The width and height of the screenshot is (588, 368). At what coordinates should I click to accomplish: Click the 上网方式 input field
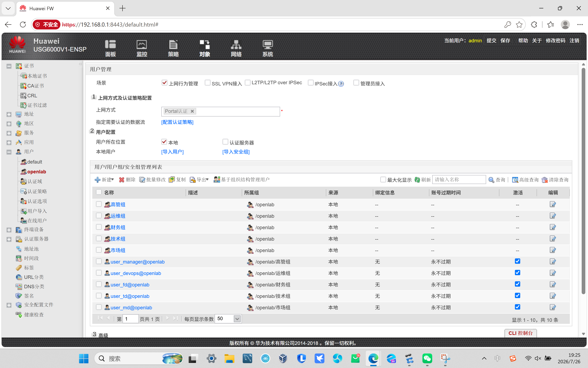pos(221,111)
